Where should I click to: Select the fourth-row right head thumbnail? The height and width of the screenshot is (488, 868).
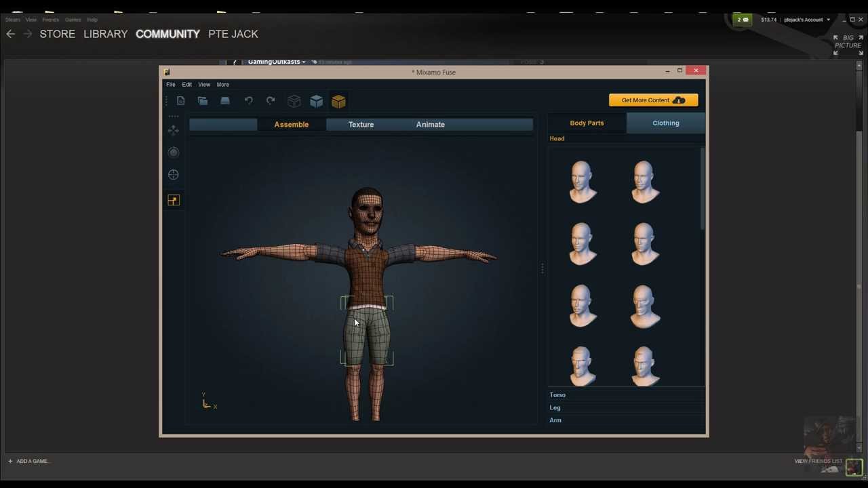pyautogui.click(x=644, y=365)
